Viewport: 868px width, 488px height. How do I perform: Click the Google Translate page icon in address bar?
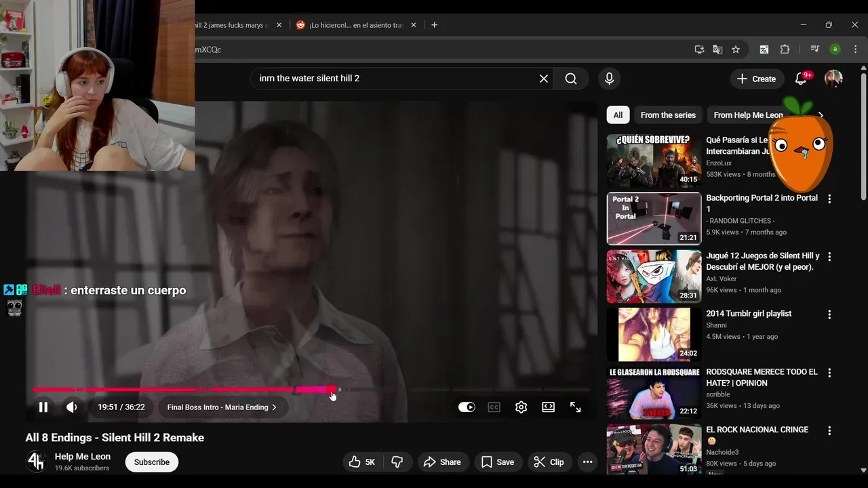tap(717, 49)
